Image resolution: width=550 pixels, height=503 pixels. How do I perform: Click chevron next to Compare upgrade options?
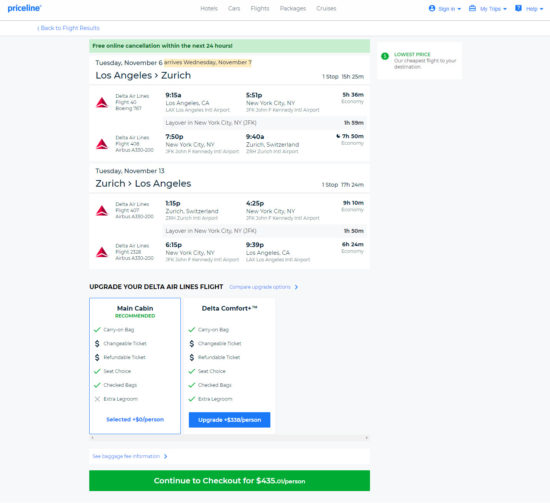pos(296,287)
